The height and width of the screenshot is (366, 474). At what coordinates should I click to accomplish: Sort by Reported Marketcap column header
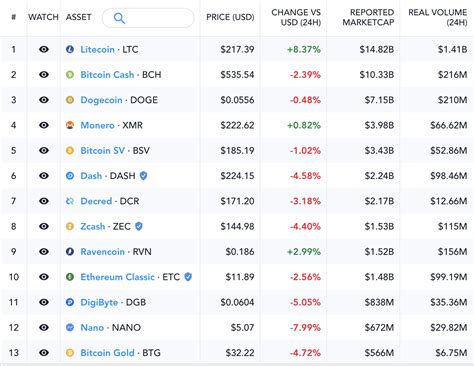pyautogui.click(x=368, y=17)
